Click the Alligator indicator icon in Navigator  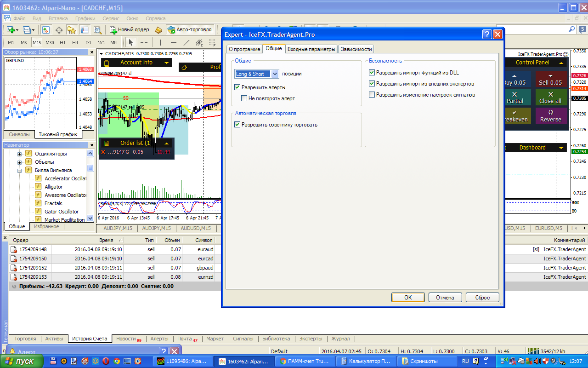point(39,187)
